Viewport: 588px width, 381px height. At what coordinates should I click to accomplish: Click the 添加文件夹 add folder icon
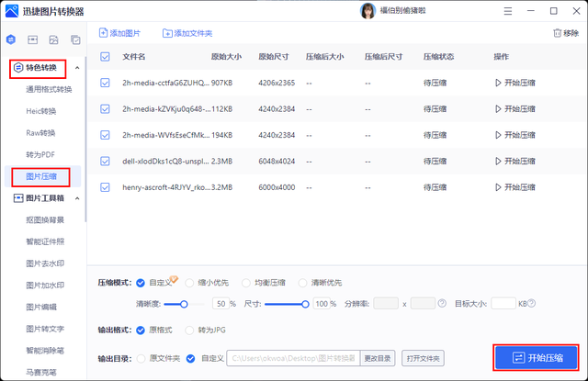pos(167,33)
